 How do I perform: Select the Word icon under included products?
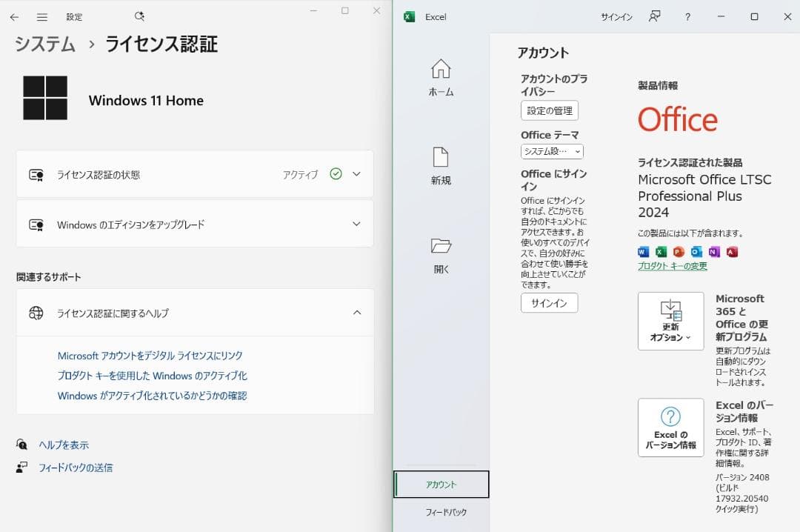[642, 251]
